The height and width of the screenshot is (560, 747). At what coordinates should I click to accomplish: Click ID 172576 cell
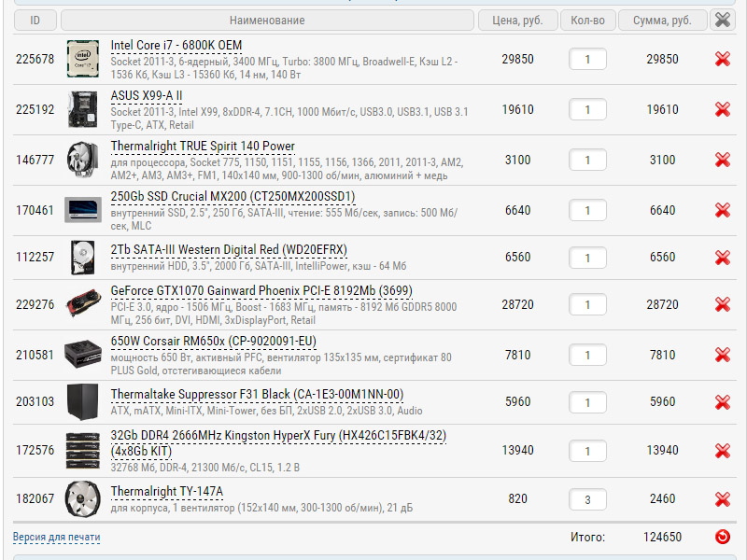35,451
